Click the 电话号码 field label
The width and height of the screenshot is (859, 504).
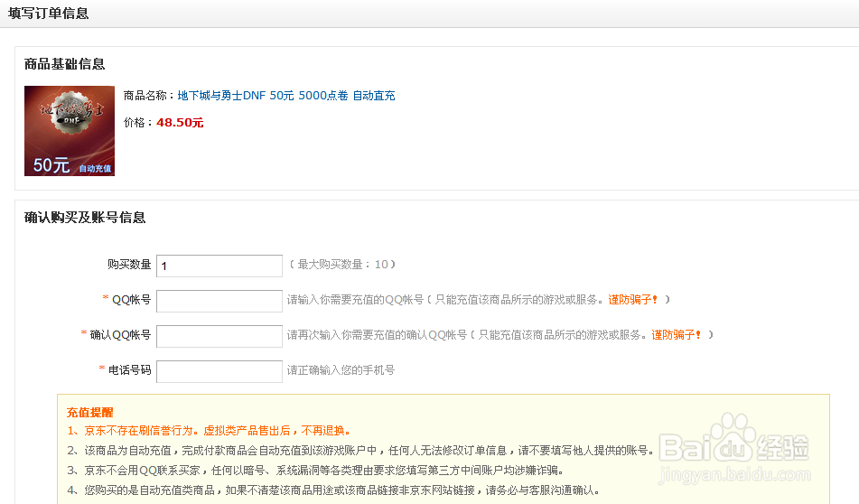pyautogui.click(x=129, y=370)
